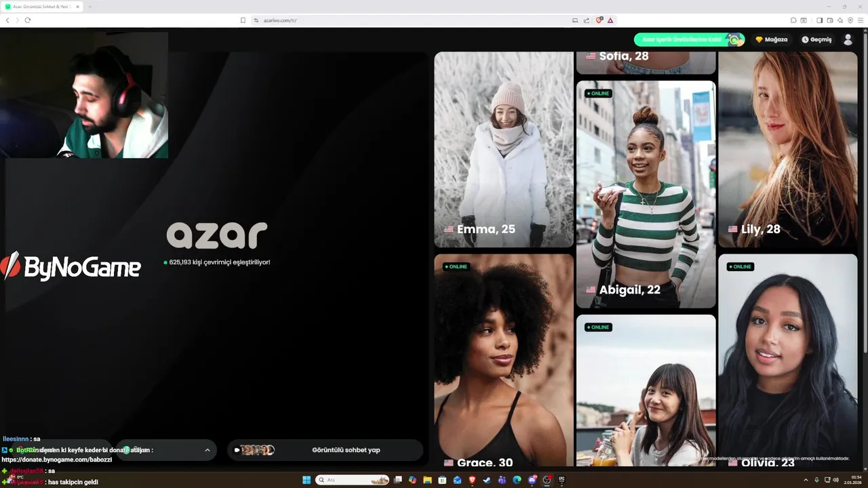This screenshot has width=868, height=488.
Task: Open new browser tab with plus
Action: 90,7
